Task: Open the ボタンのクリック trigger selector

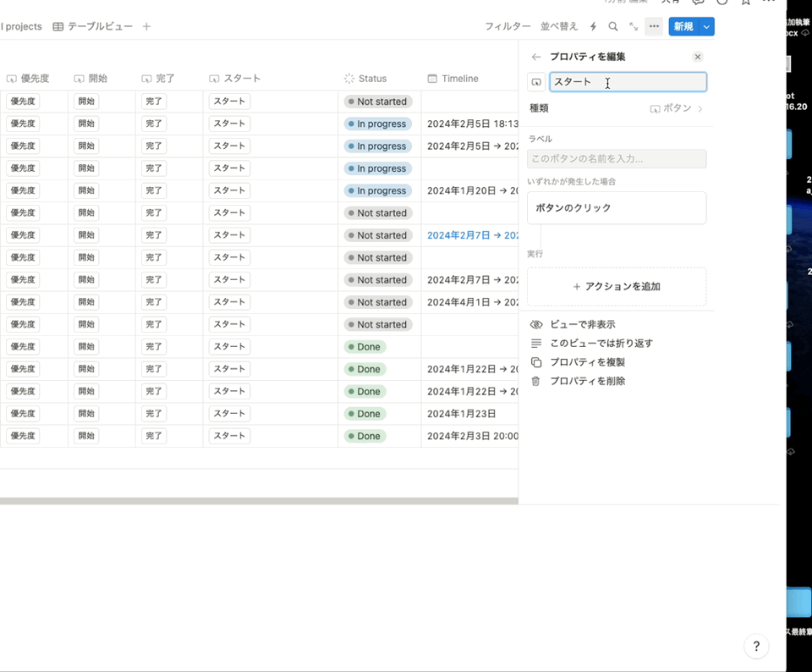Action: (x=616, y=208)
